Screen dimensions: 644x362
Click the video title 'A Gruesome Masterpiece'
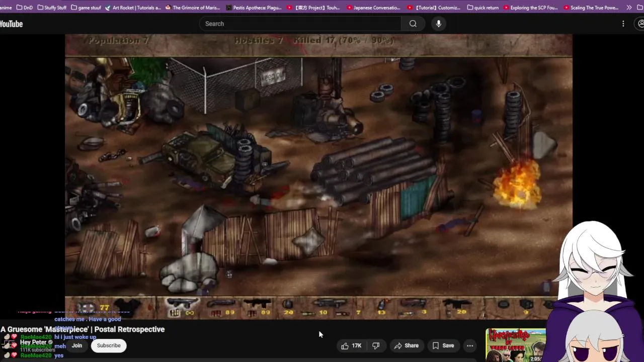pyautogui.click(x=83, y=329)
